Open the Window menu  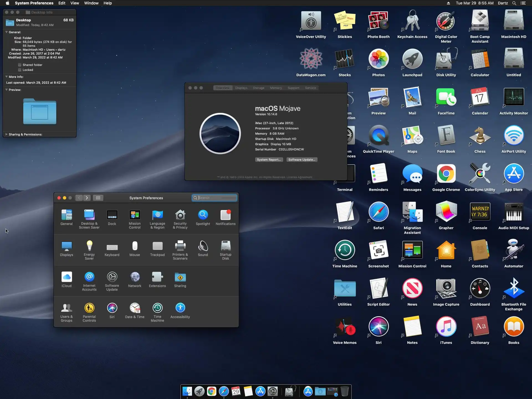91,3
